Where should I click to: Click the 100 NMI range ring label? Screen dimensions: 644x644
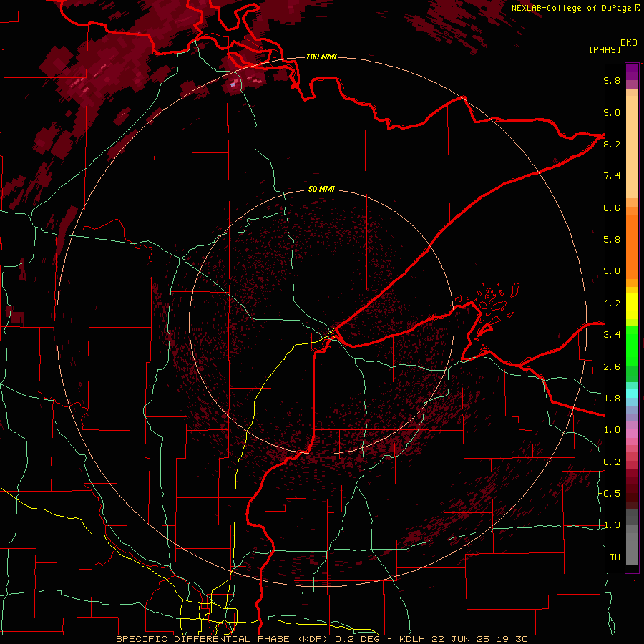tap(321, 57)
